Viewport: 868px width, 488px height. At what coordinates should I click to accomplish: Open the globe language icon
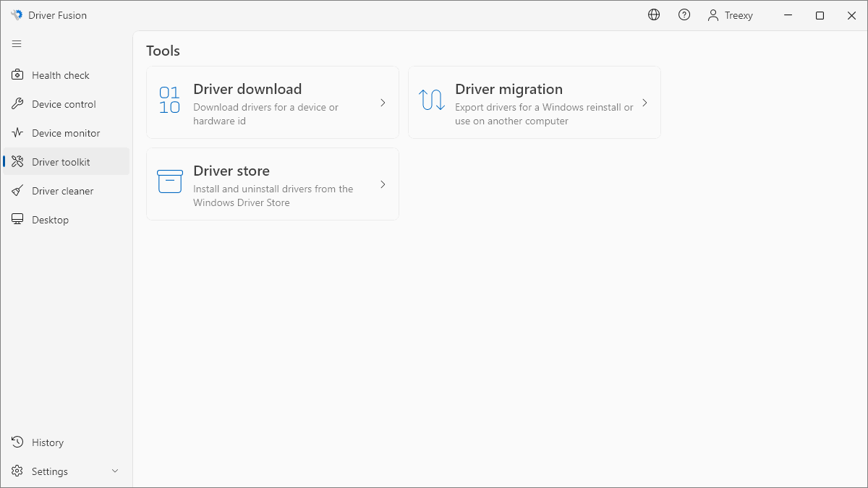(654, 15)
